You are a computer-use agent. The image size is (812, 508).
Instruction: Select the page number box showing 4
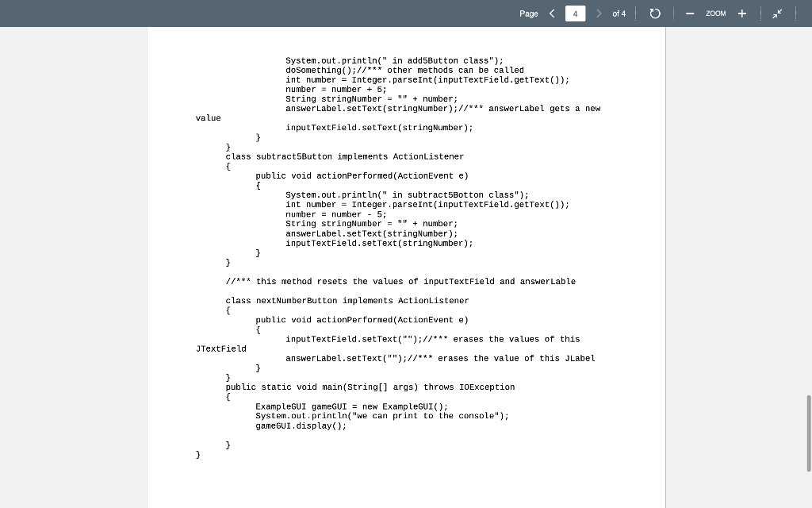pos(576,13)
